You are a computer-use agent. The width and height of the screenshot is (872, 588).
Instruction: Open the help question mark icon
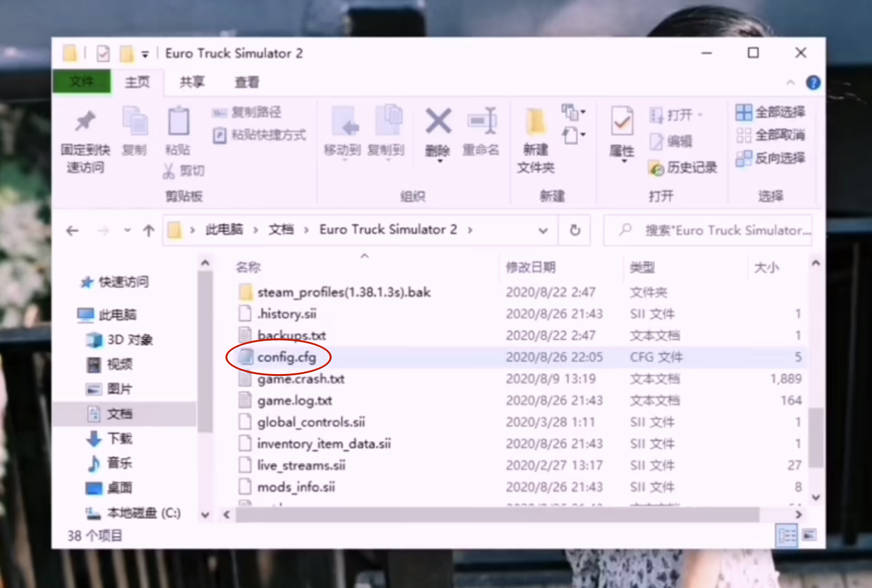[x=813, y=83]
